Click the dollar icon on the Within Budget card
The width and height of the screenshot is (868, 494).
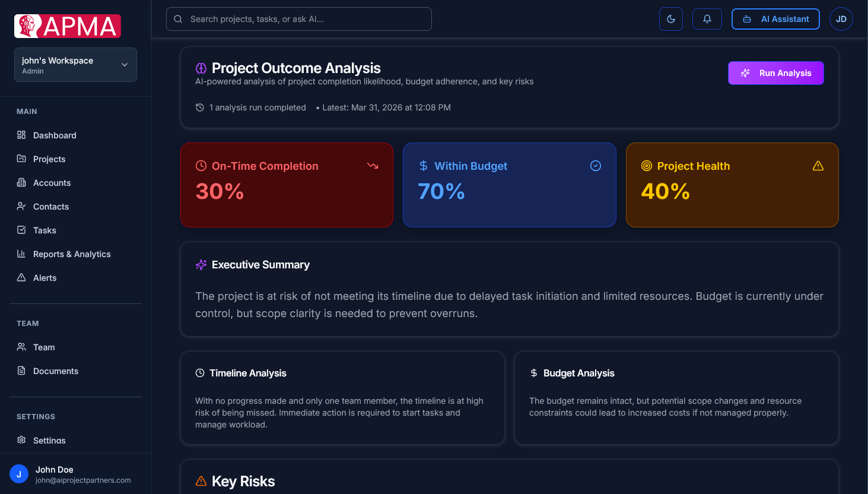coord(422,166)
